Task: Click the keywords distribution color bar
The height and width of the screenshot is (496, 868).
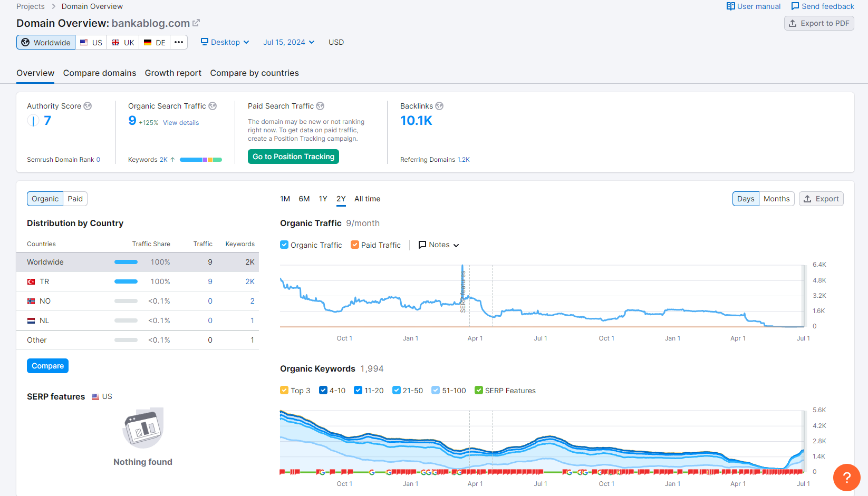Action: point(201,160)
